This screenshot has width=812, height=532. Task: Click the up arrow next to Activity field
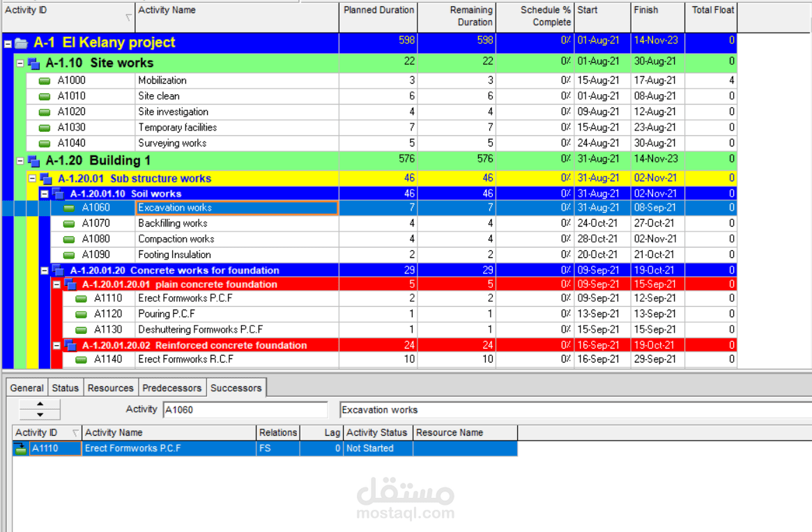point(40,404)
